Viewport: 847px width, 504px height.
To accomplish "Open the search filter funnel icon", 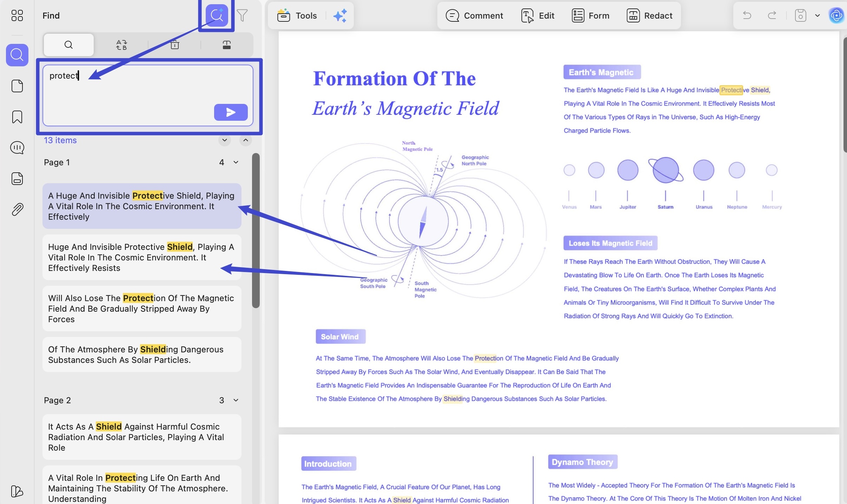I will (242, 15).
